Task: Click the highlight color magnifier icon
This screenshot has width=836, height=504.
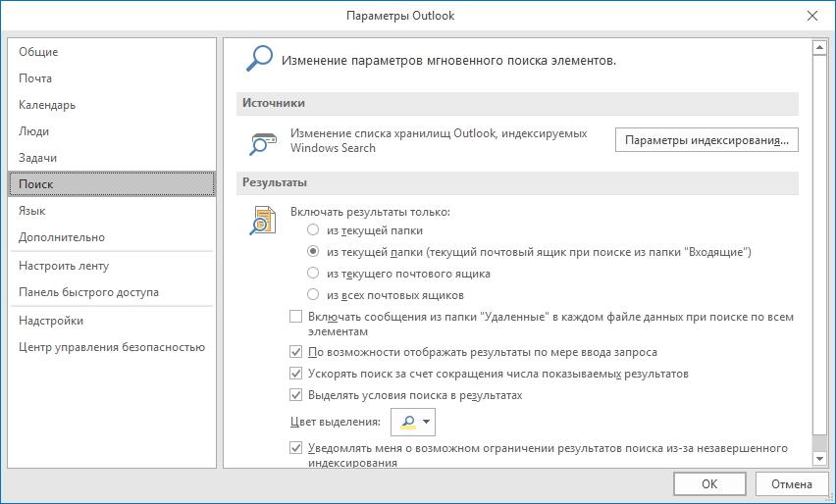Action: pos(408,422)
